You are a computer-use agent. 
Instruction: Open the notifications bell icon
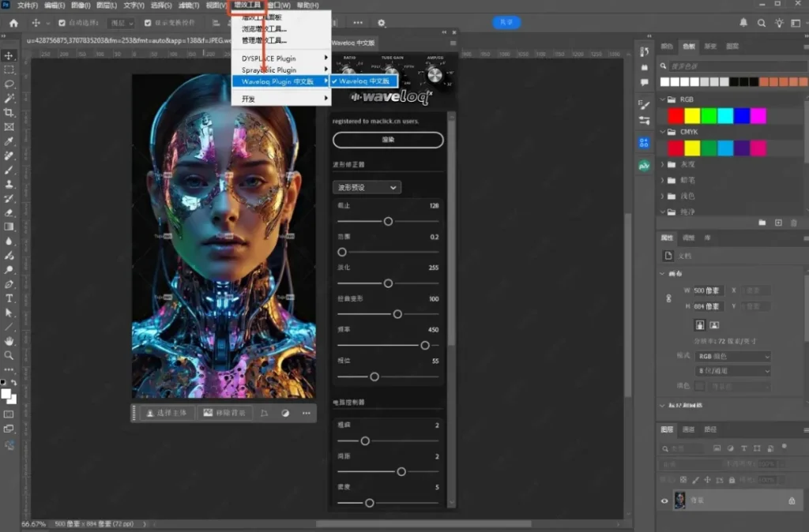click(x=743, y=23)
